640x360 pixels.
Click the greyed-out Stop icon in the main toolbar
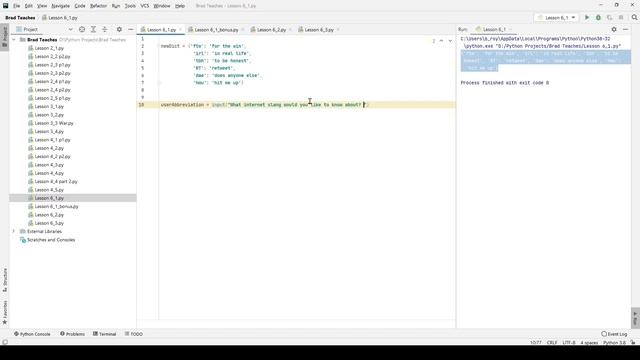pyautogui.click(x=621, y=18)
